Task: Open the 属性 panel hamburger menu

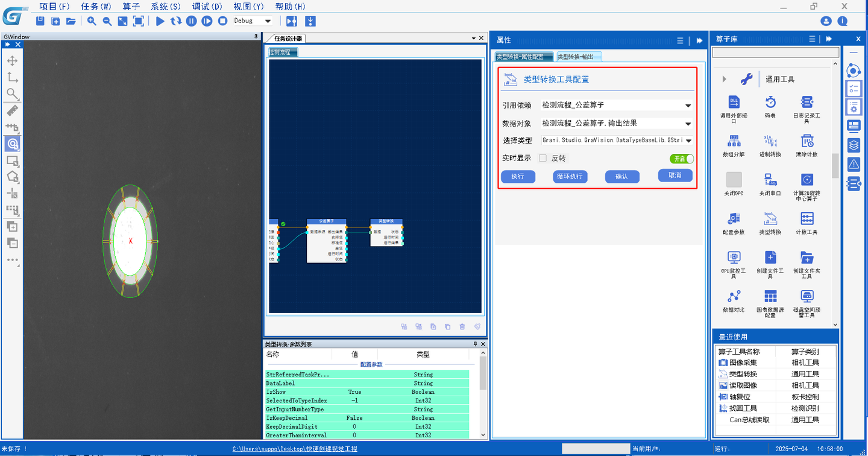Action: click(x=680, y=40)
